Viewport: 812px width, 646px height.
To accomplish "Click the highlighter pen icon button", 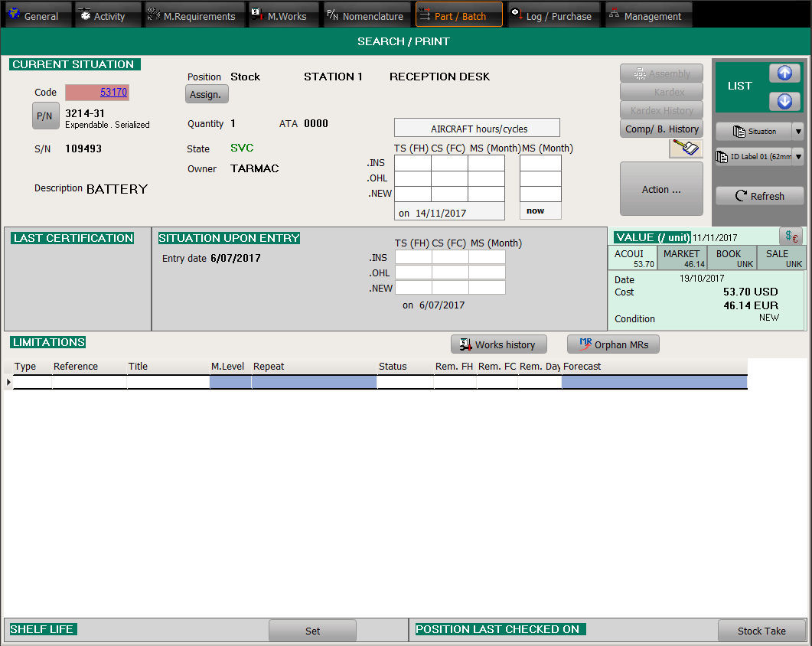I will coord(686,148).
